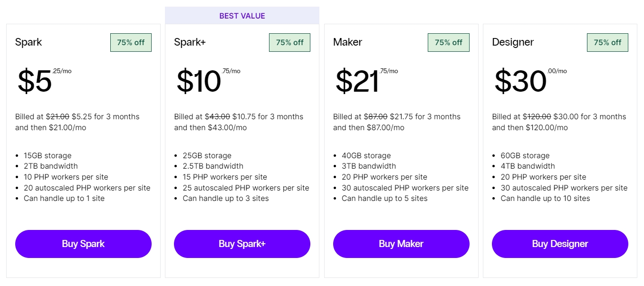The width and height of the screenshot is (644, 286).
Task: Click the Spark+ plan title
Action: click(190, 42)
